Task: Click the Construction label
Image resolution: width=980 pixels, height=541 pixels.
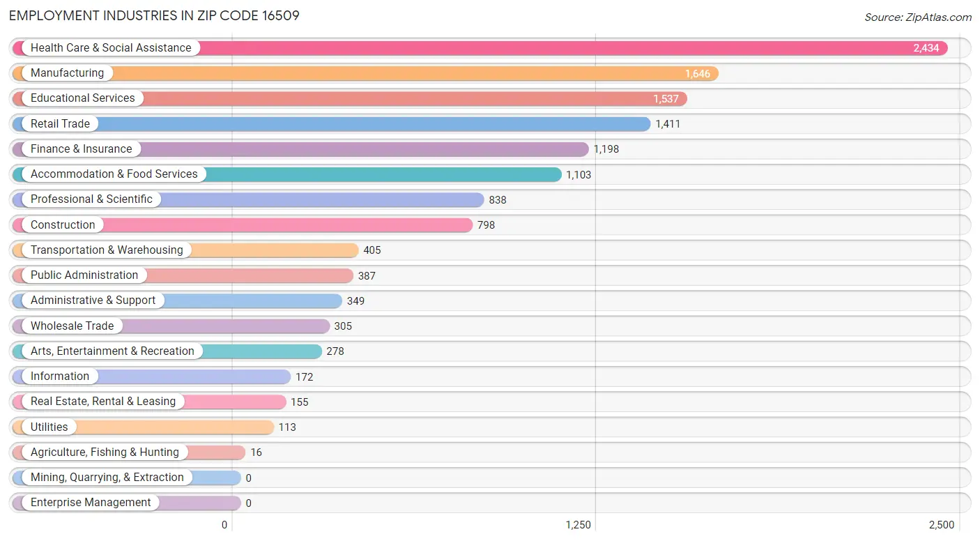Action: coord(63,225)
